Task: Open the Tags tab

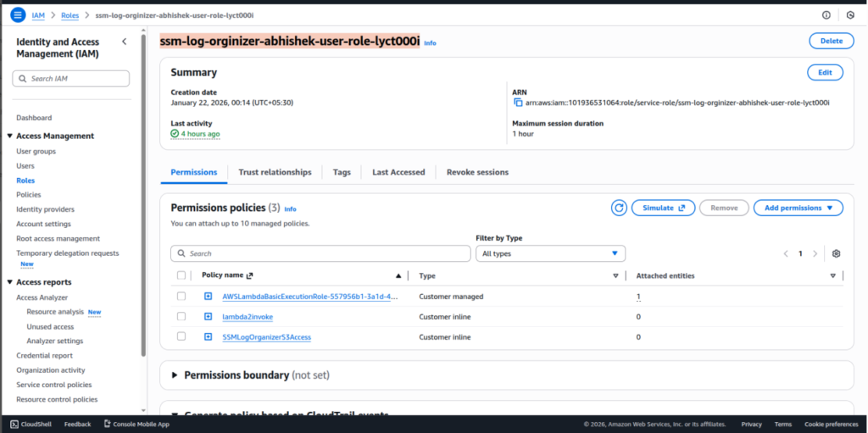Action: 342,172
